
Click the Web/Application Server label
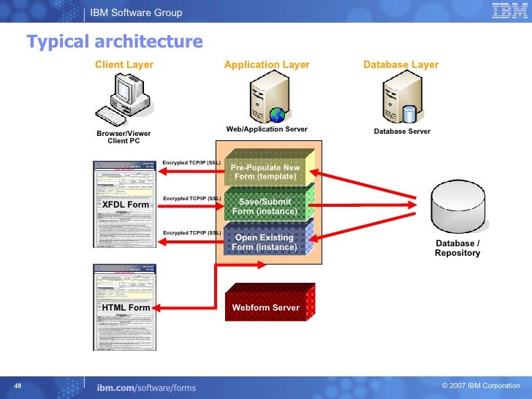[x=267, y=129]
